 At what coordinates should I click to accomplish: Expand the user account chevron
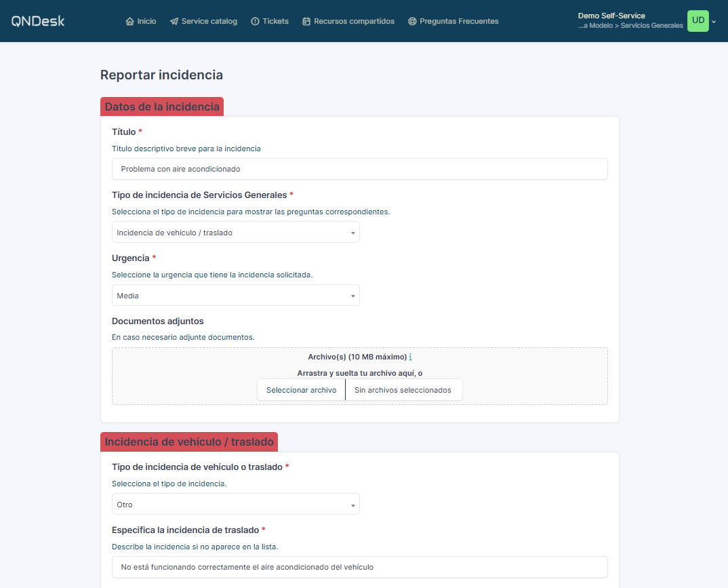click(714, 22)
